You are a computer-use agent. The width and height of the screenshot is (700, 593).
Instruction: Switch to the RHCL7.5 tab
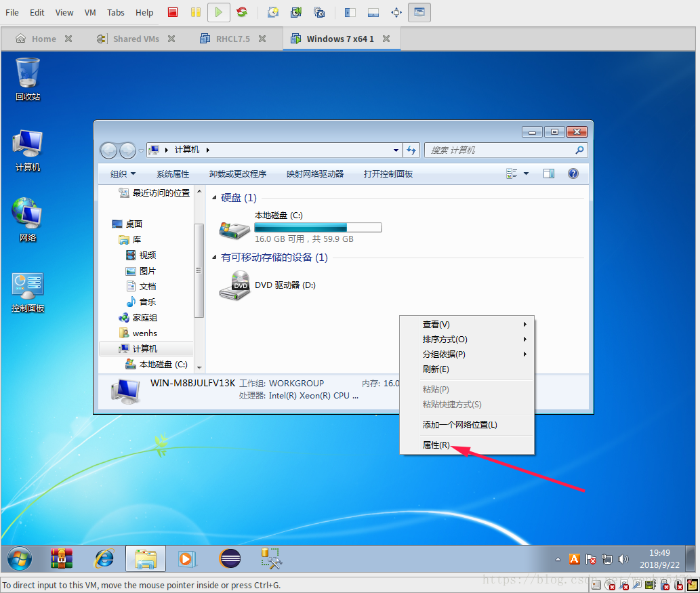click(232, 39)
